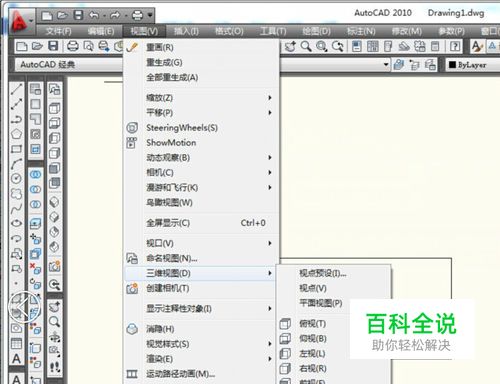The width and height of the screenshot is (500, 384).
Task: Select the Construction Line tool
Action: point(16,104)
